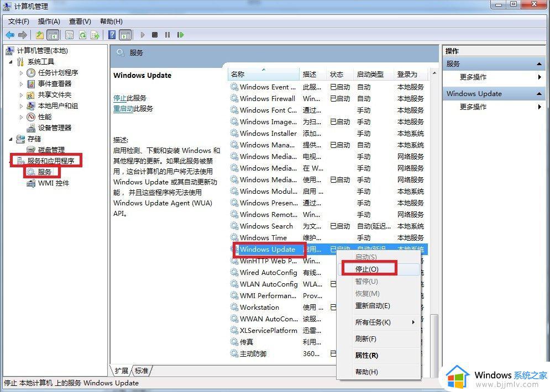Expand the 共享文件夹 node arrow
Viewport: 550px width, 392px height.
(21, 95)
